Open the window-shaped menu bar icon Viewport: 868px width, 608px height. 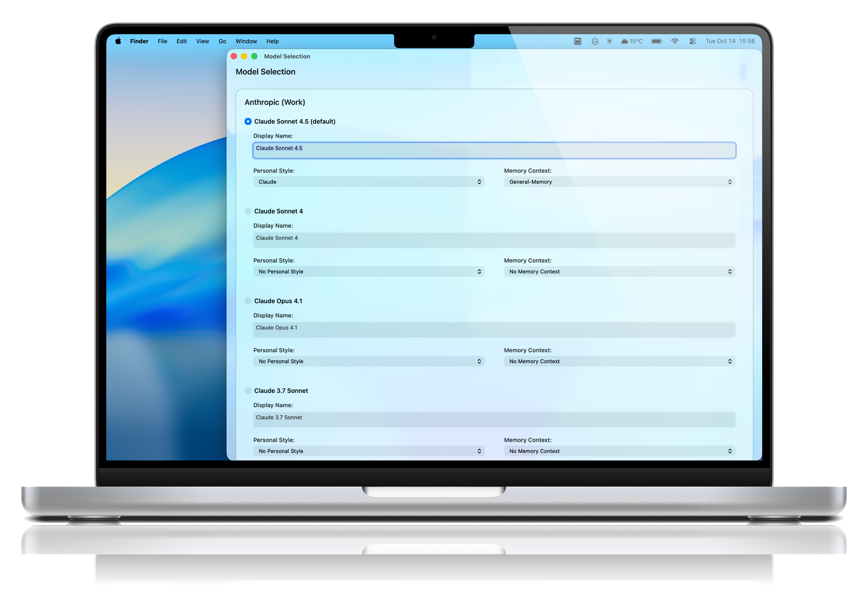pos(577,41)
